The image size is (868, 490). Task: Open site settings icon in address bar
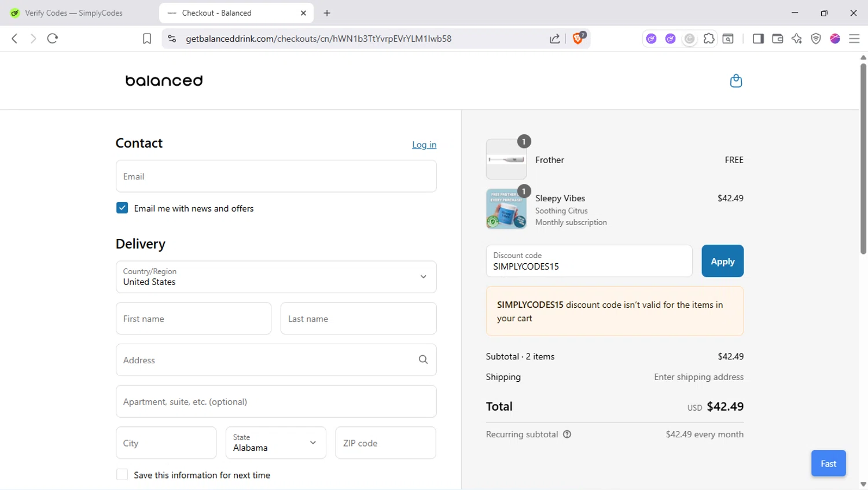pos(172,39)
